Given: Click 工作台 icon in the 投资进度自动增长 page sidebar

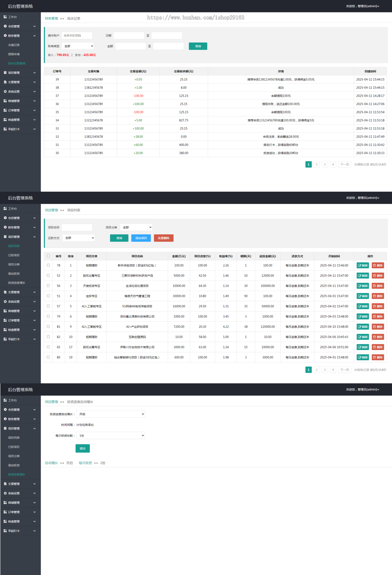Looking at the screenshot, I should tap(5, 400).
